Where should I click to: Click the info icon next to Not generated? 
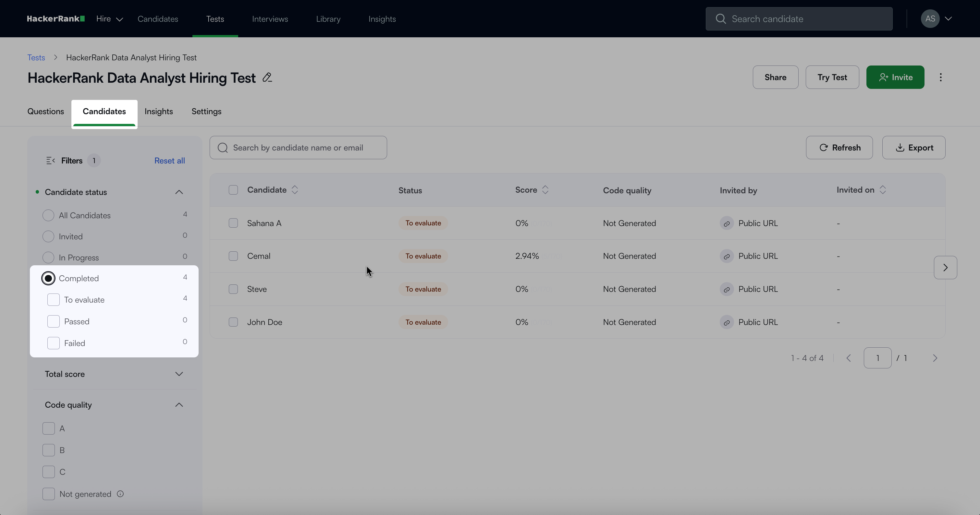120,494
